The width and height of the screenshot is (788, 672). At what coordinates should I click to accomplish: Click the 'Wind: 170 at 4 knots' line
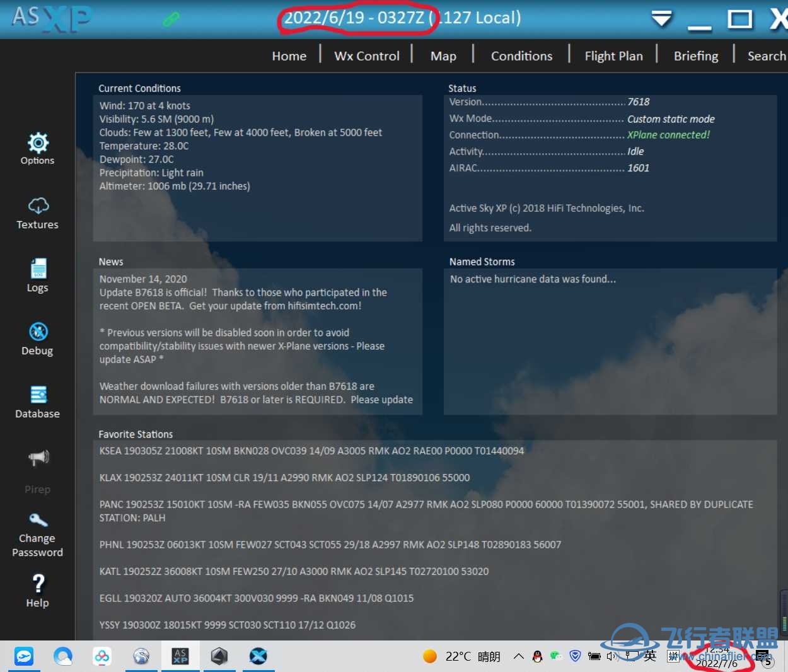pos(145,106)
